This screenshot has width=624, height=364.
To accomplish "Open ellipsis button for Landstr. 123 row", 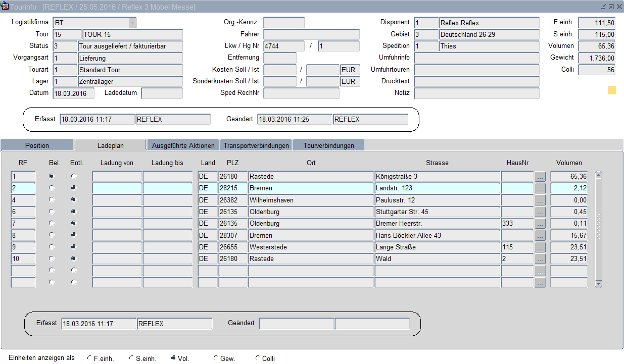I will coord(540,188).
